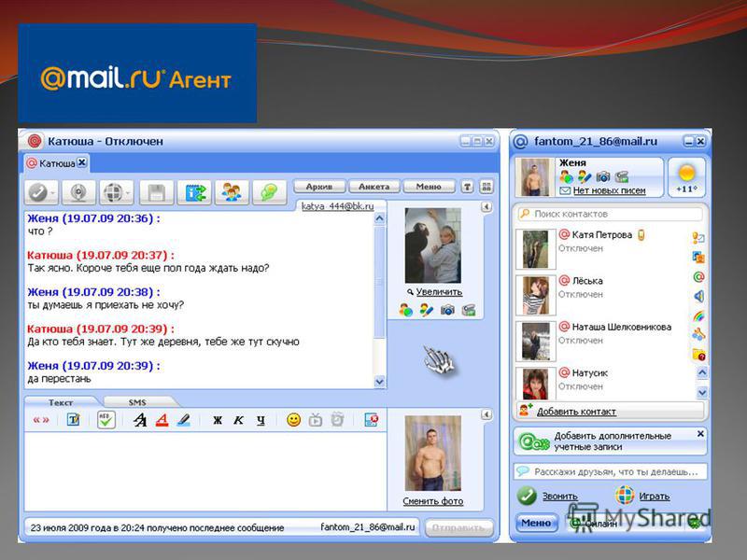
Task: Click the Сменить фото link
Action: 433,501
